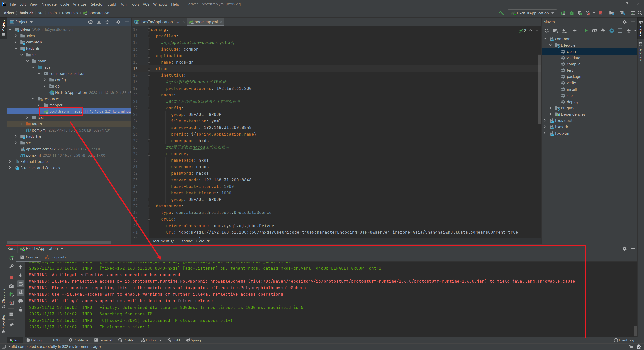This screenshot has height=350, width=644.
Task: Select Maven lifecycle goal package
Action: coord(574,77)
